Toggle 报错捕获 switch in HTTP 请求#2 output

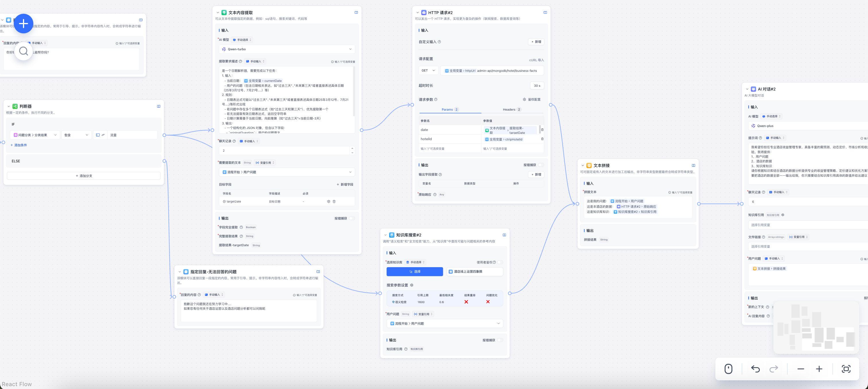(x=541, y=165)
